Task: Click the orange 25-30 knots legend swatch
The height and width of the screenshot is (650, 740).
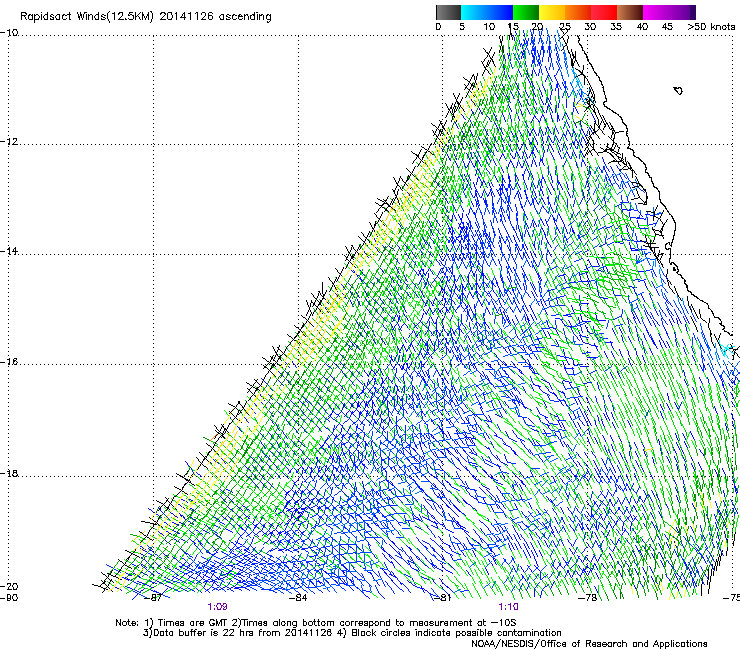Action: pos(578,12)
